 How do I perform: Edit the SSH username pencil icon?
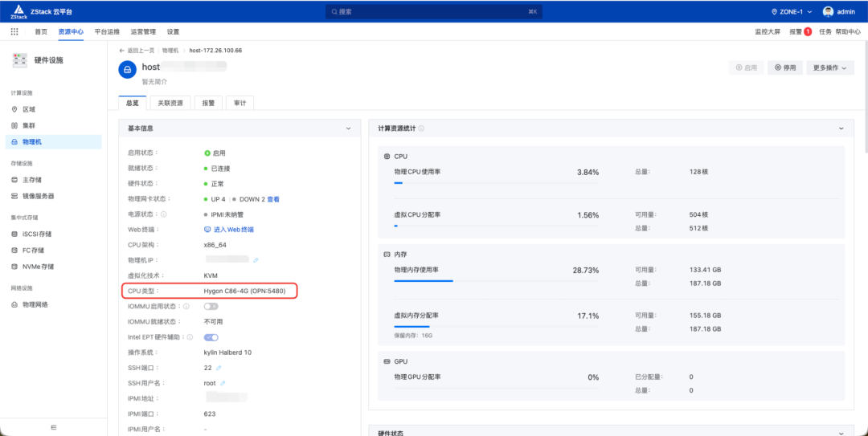(223, 383)
